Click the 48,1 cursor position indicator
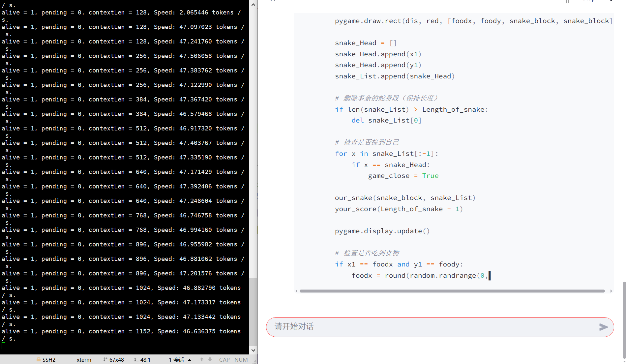627x364 pixels. pyautogui.click(x=145, y=360)
